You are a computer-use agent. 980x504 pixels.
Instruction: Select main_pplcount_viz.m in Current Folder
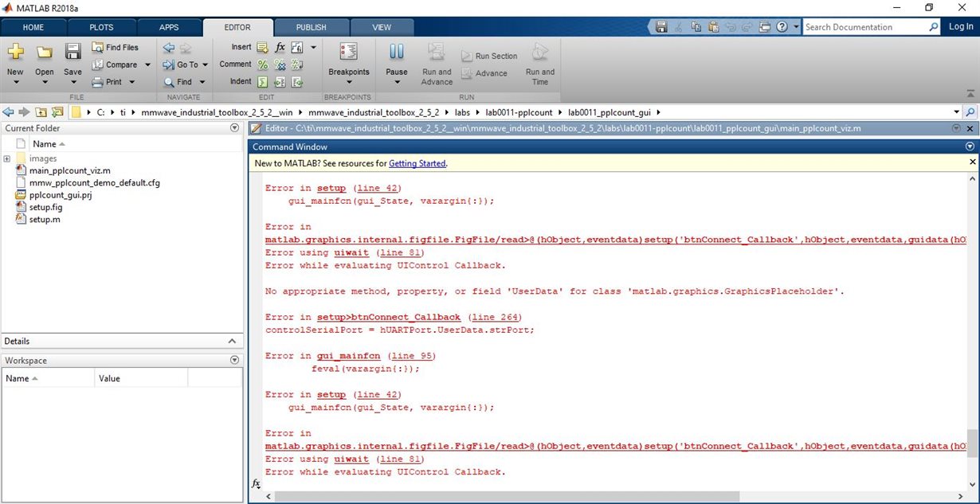point(69,170)
